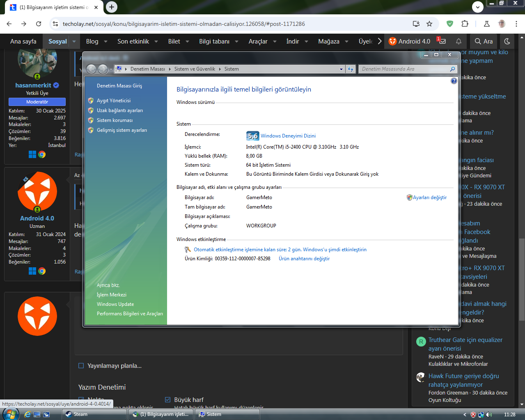Open Denetim Masası Giriş link
The width and height of the screenshot is (525, 420).
pyautogui.click(x=119, y=86)
